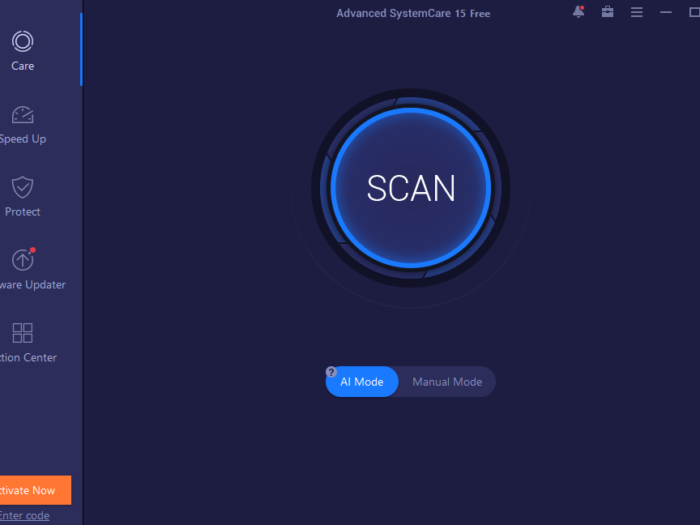Follow the Enter code link
700x525 pixels.
pyautogui.click(x=24, y=515)
